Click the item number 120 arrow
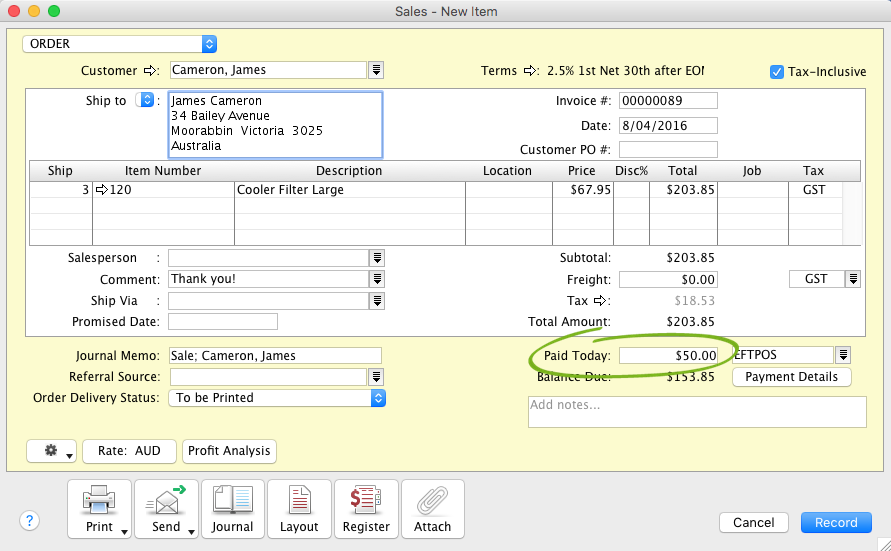891x551 pixels. (x=101, y=190)
